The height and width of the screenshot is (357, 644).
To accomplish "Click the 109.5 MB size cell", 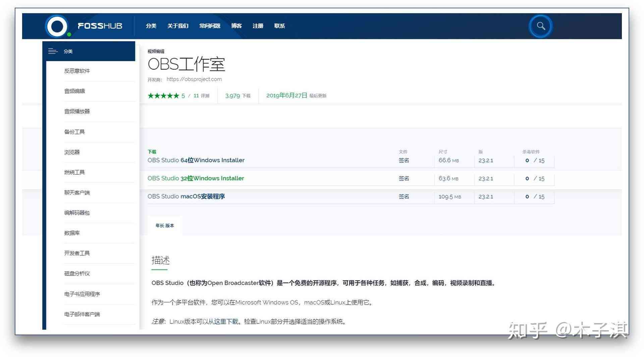I will pyautogui.click(x=450, y=197).
